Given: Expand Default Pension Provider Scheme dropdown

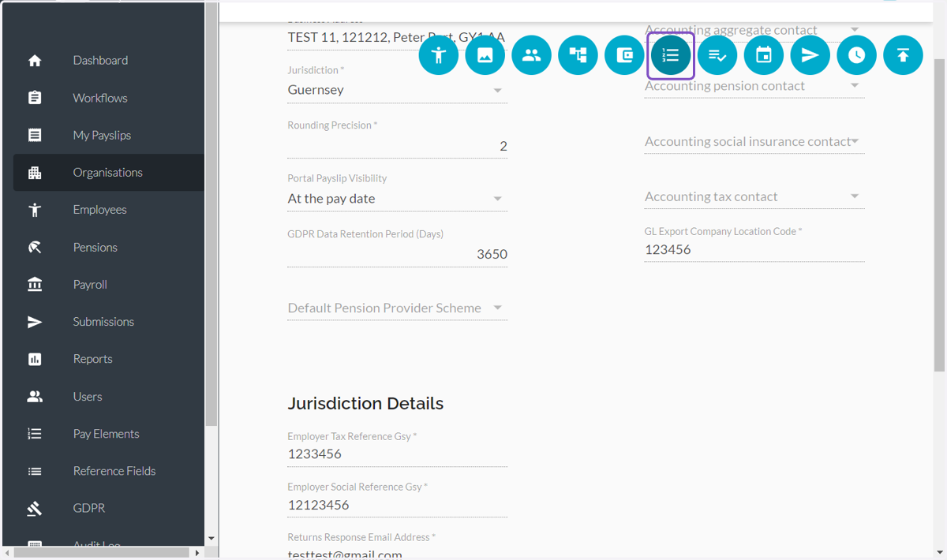Looking at the screenshot, I should click(x=397, y=308).
